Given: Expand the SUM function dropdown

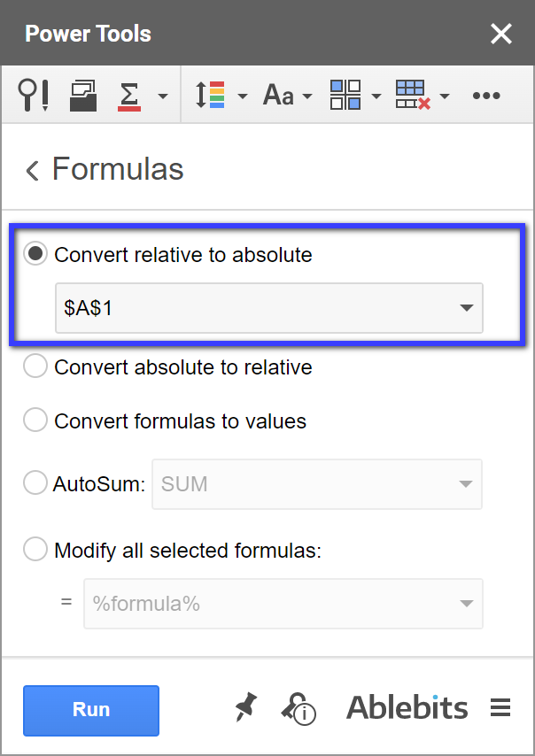Looking at the screenshot, I should click(465, 484).
